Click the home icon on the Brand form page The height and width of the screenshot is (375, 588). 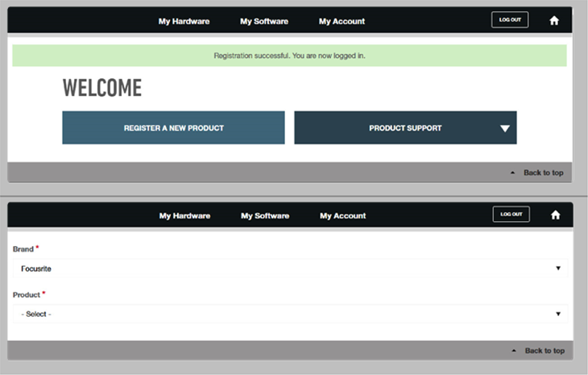pyautogui.click(x=555, y=215)
